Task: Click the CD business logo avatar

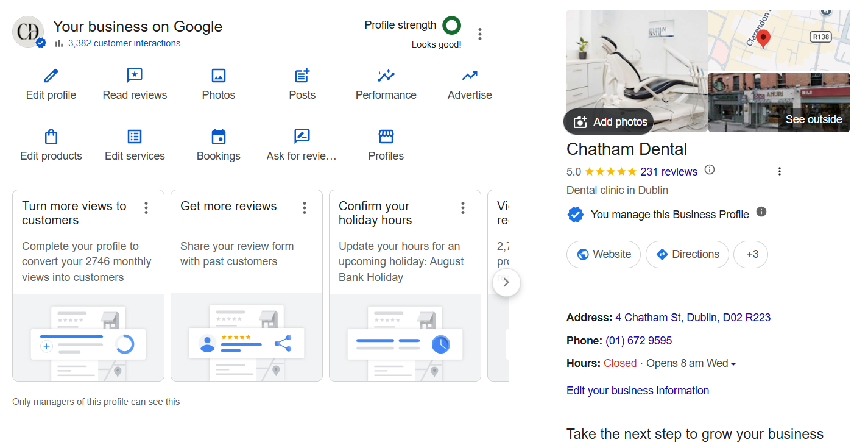Action: coord(28,32)
